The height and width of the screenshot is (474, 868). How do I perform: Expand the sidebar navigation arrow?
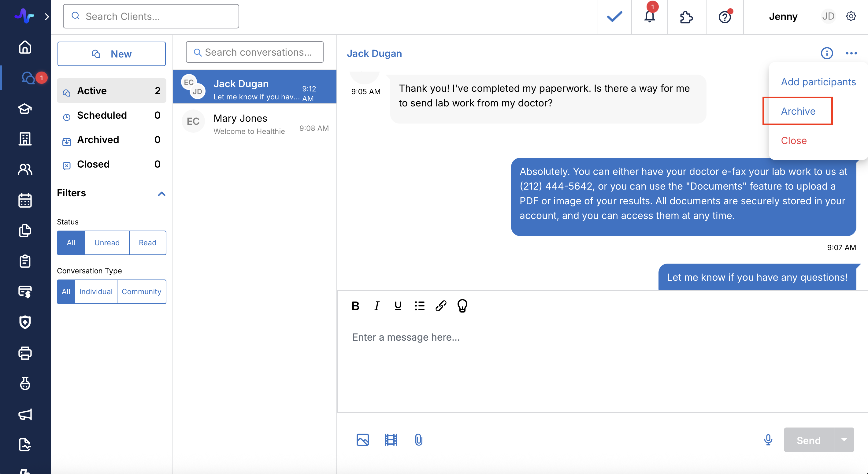(x=47, y=17)
